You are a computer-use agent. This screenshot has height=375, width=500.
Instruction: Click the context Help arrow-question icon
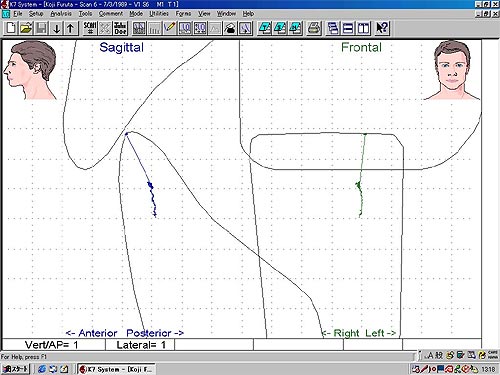[382, 28]
